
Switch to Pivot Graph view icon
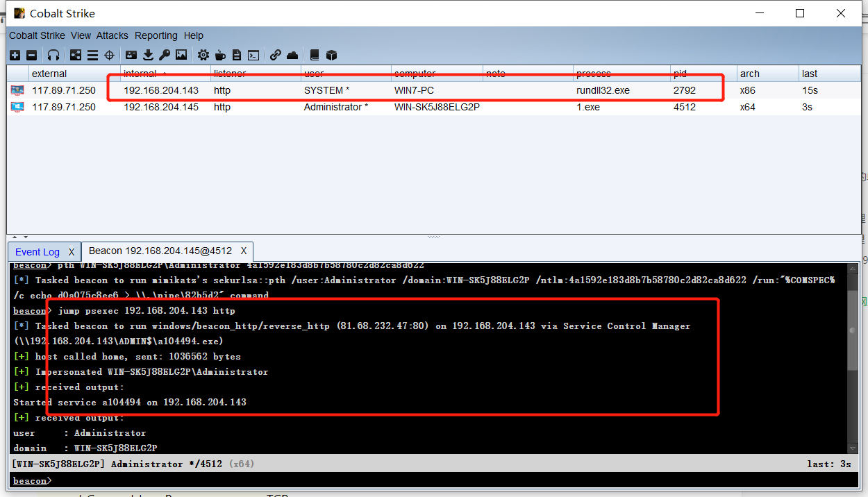point(76,55)
